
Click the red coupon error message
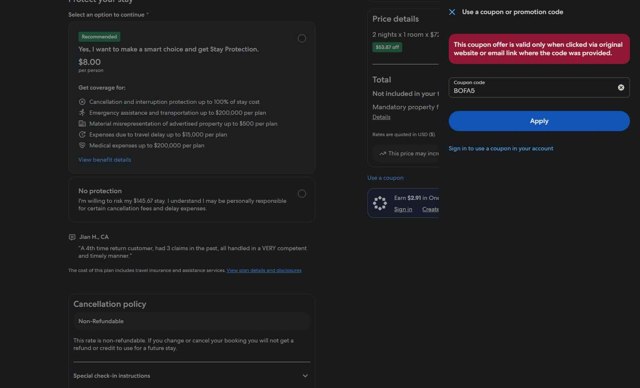coord(539,49)
